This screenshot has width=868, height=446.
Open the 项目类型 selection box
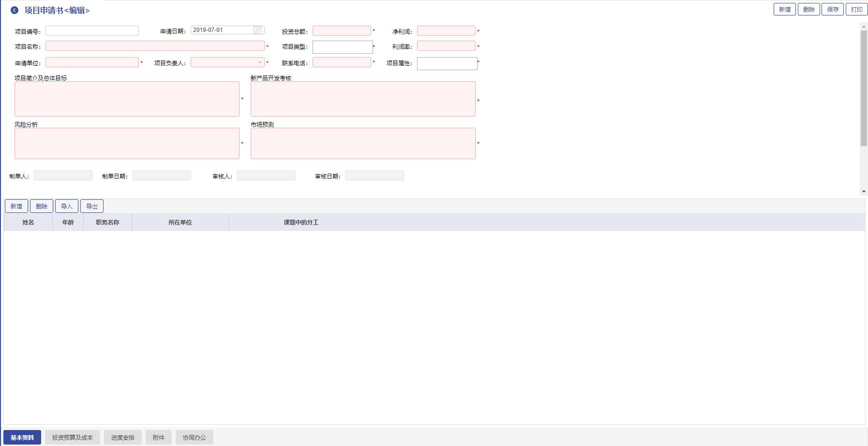[342, 47]
